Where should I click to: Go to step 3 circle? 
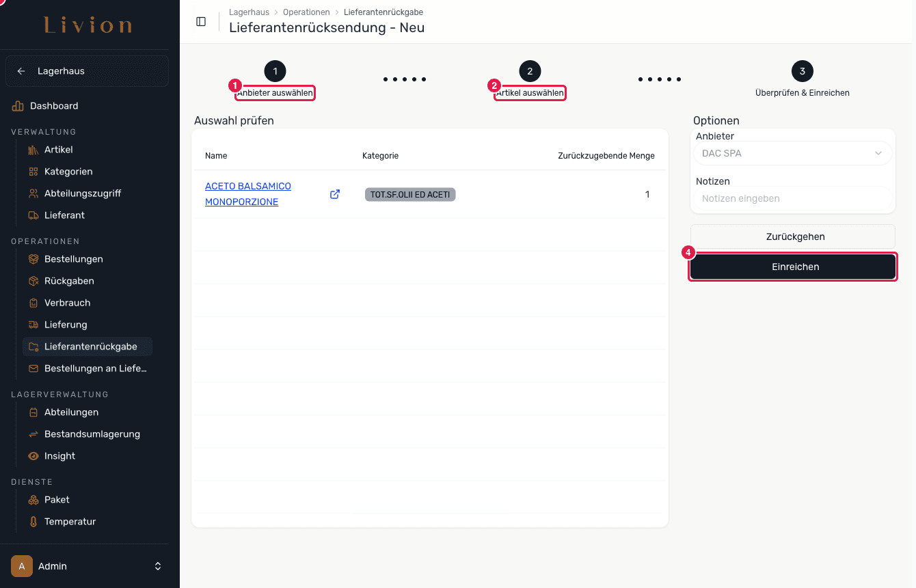pyautogui.click(x=803, y=71)
